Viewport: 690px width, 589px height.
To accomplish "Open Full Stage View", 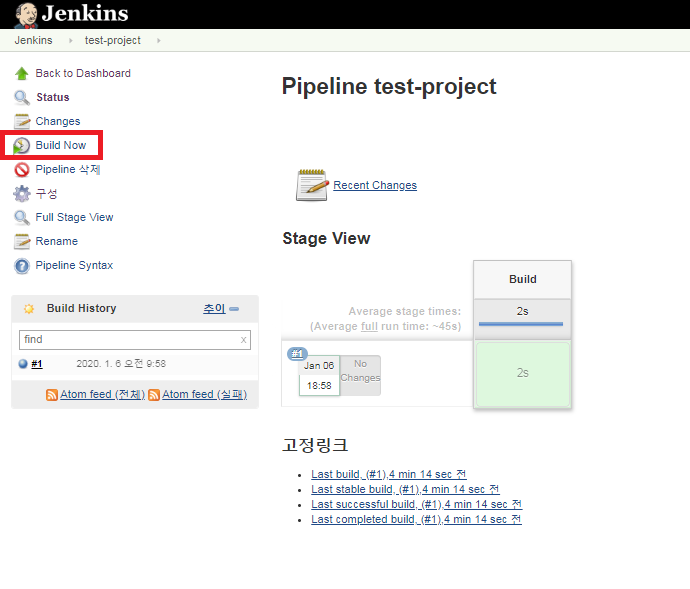I will tap(74, 217).
